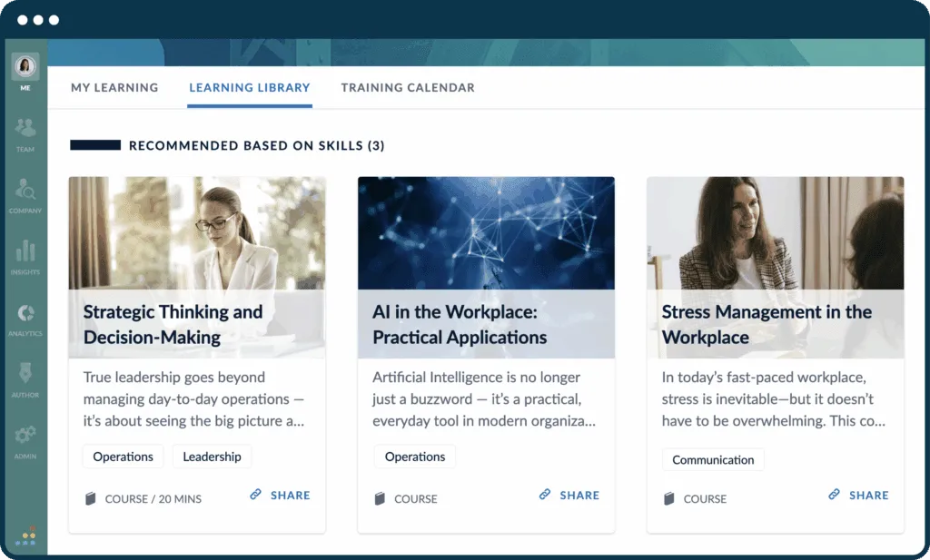Click the app logo at sidebar bottom
930x560 pixels.
click(26, 535)
